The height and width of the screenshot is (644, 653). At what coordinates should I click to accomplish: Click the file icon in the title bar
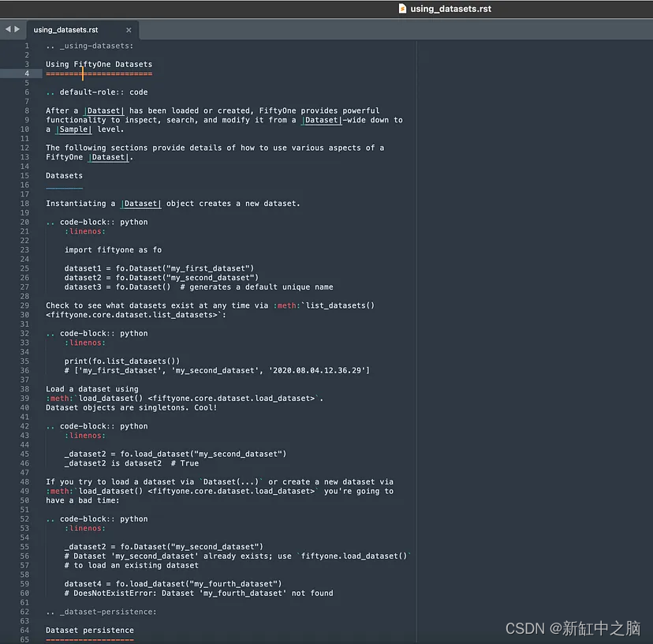402,9
